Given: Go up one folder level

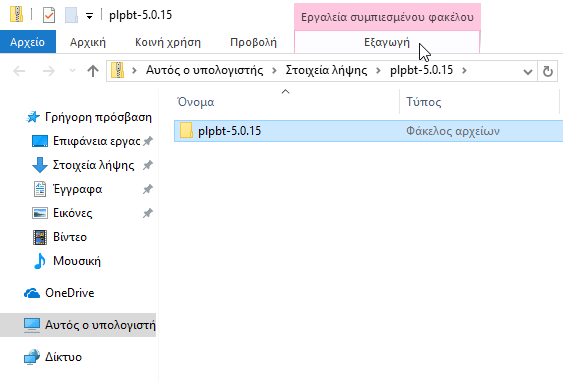Looking at the screenshot, I should click(x=93, y=71).
